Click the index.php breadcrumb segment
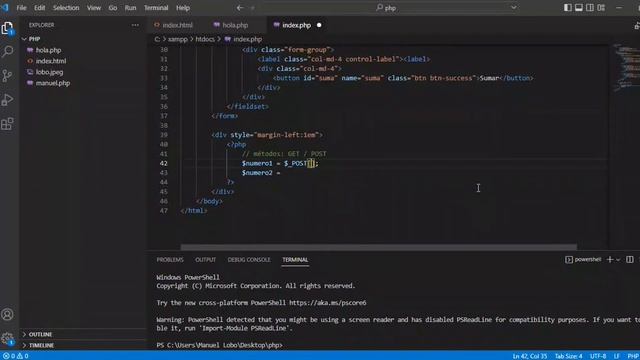640x360 pixels. (x=247, y=39)
